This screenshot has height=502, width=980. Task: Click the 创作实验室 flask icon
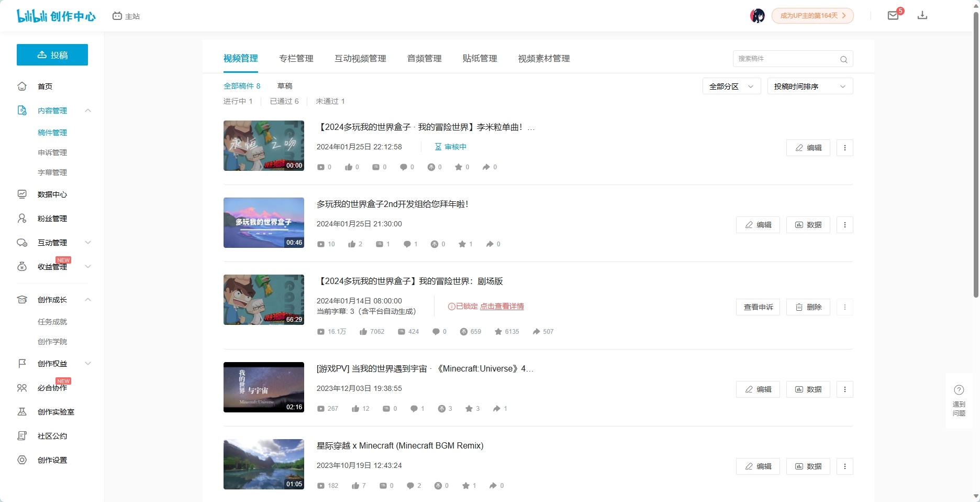pyautogui.click(x=22, y=412)
